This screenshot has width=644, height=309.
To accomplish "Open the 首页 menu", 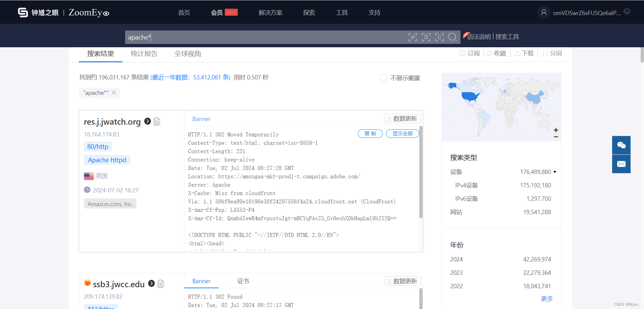I will pyautogui.click(x=184, y=12).
